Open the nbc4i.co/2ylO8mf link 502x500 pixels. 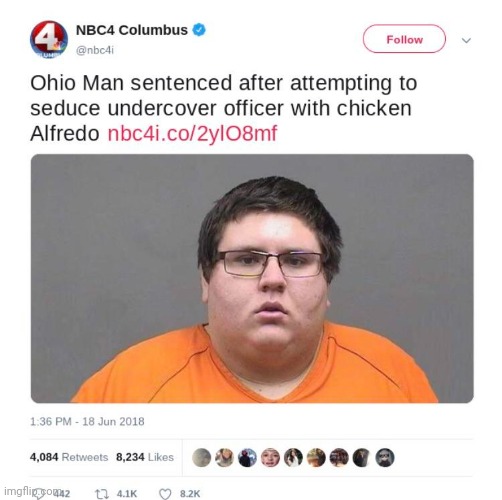coord(192,133)
